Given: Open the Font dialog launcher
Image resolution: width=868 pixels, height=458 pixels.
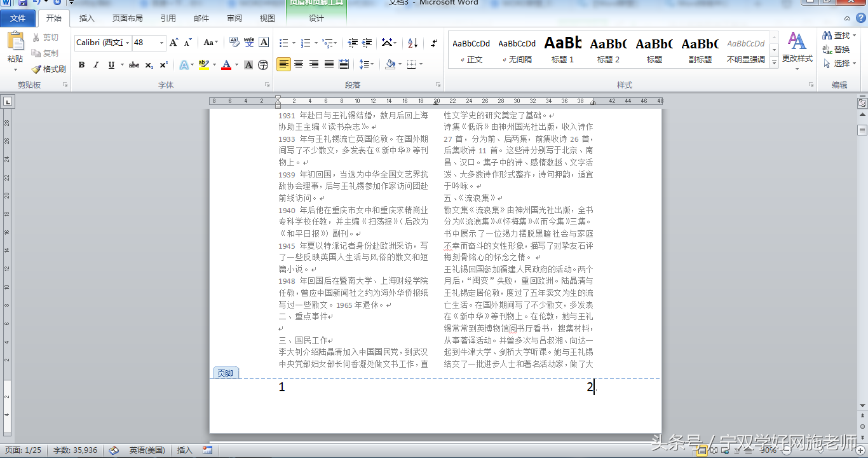Looking at the screenshot, I should pos(266,85).
